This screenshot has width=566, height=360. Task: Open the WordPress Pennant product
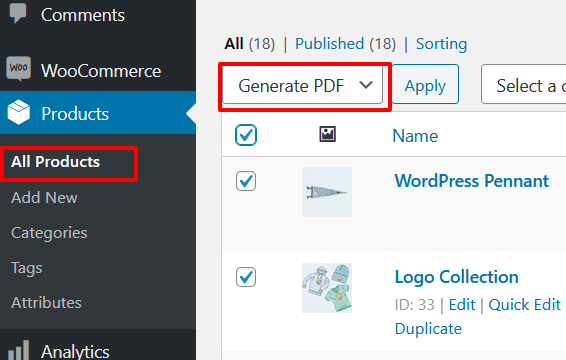[x=471, y=181]
